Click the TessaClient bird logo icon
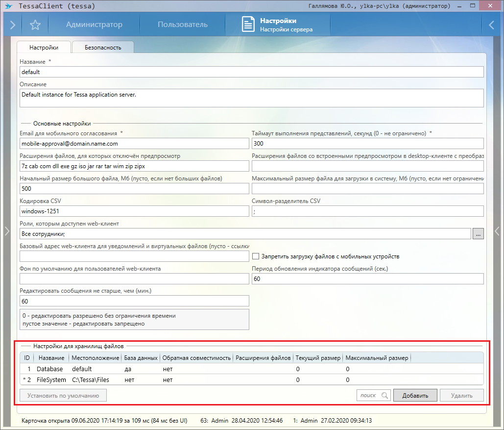Viewport: 504px width, 430px height. pyautogui.click(x=8, y=6)
